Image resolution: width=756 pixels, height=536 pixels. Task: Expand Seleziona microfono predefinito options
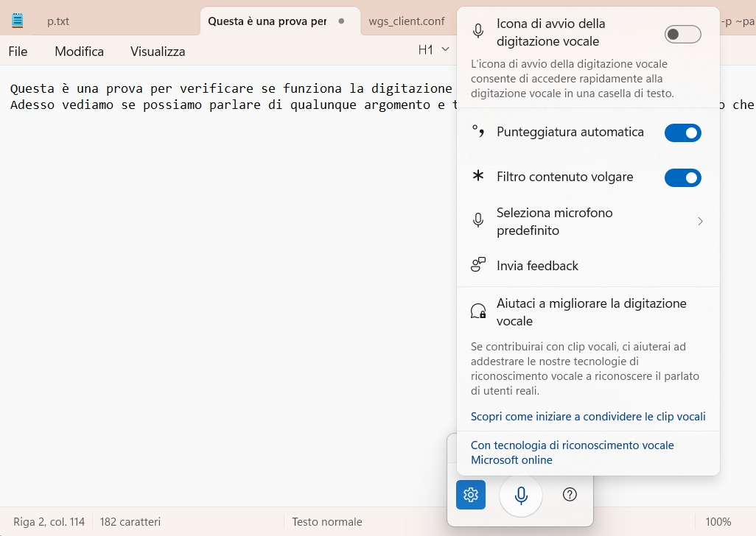(700, 221)
